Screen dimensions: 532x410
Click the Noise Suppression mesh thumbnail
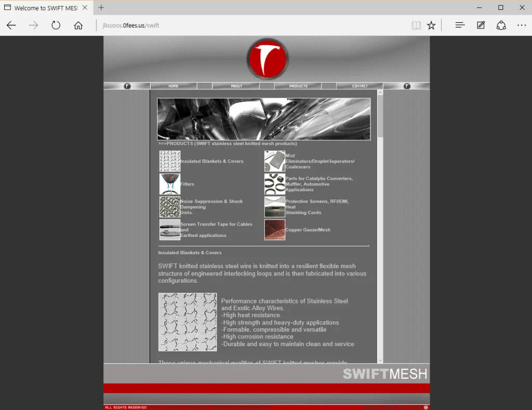click(x=170, y=207)
